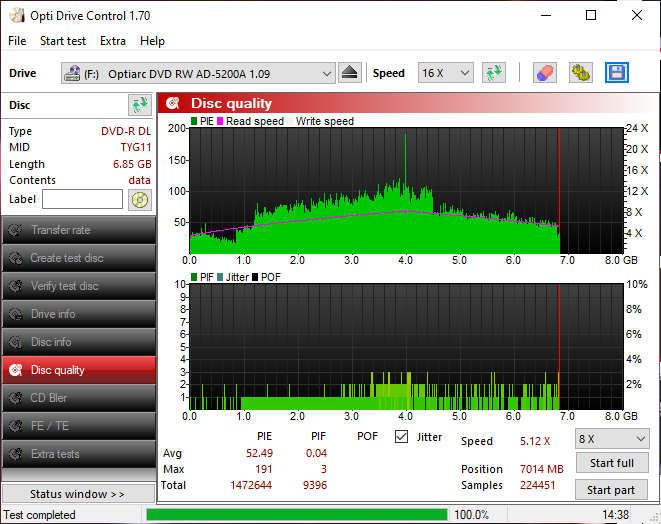Click the PIE max value 191

pos(263,469)
